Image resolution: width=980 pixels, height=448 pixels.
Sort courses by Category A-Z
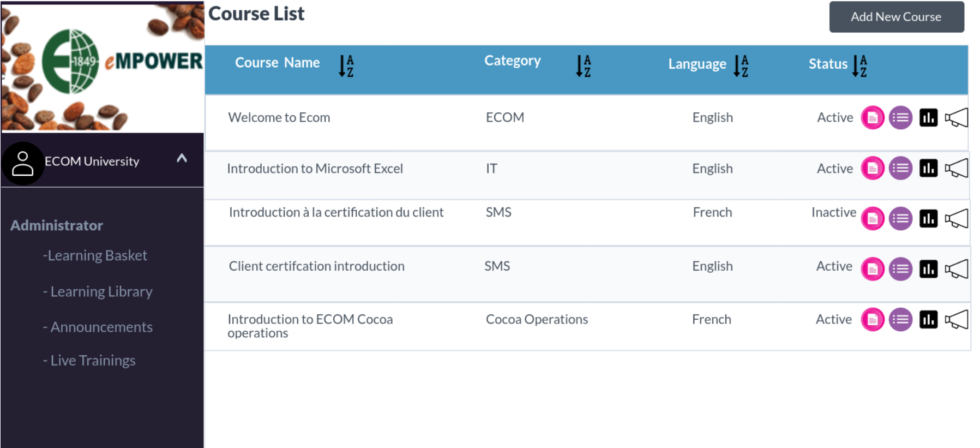[584, 66]
